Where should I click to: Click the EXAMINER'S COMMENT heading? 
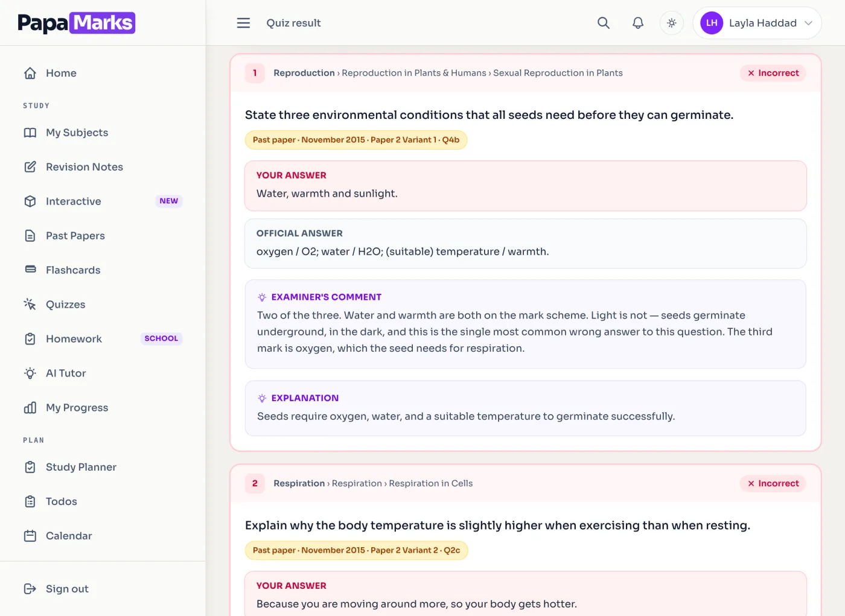tap(327, 297)
